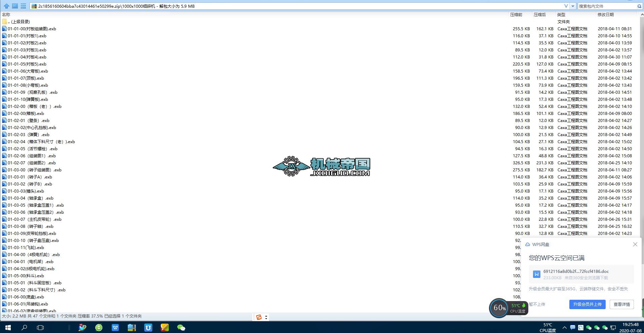The image size is (644, 333).
Task: Open Task View on the taskbar
Action: tap(40, 327)
